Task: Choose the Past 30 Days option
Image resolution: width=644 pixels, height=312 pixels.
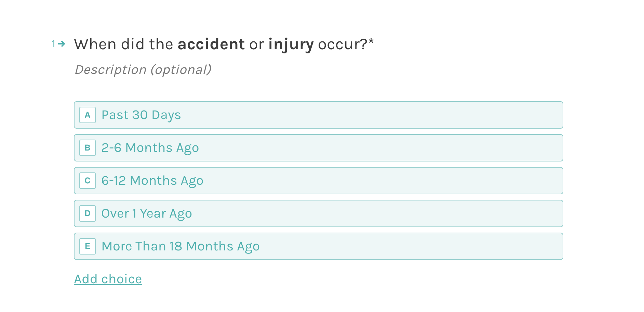Action: tap(319, 115)
